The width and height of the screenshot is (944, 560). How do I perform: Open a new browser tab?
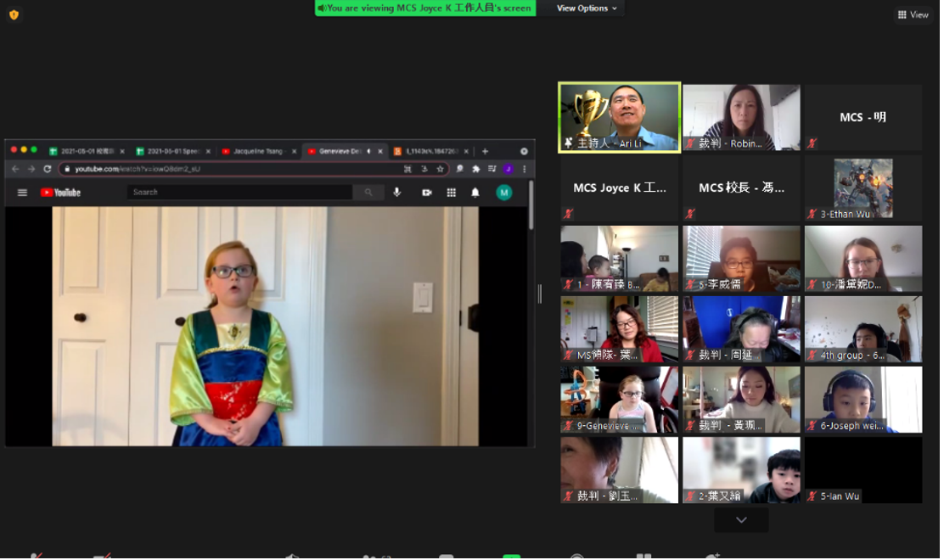(485, 151)
